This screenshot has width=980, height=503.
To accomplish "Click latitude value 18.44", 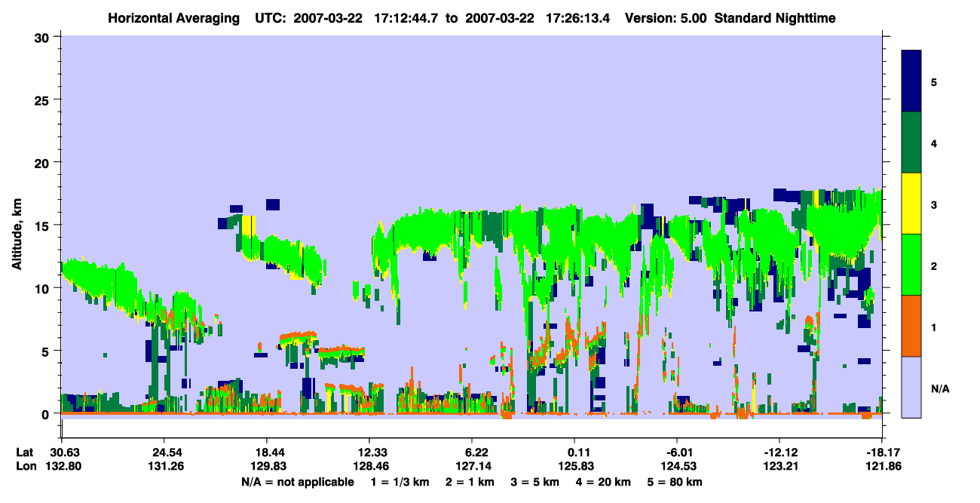I will click(x=266, y=452).
